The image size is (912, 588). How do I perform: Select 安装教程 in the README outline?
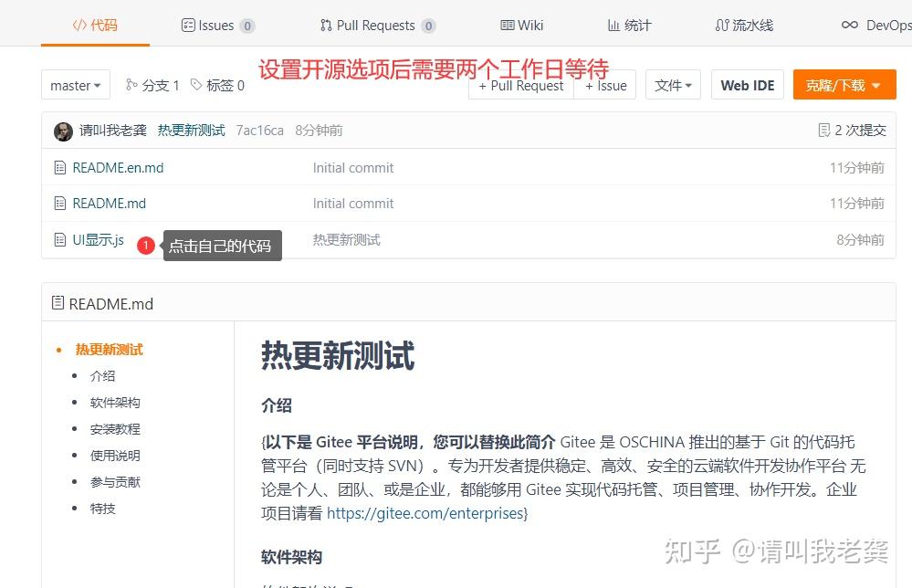click(115, 429)
